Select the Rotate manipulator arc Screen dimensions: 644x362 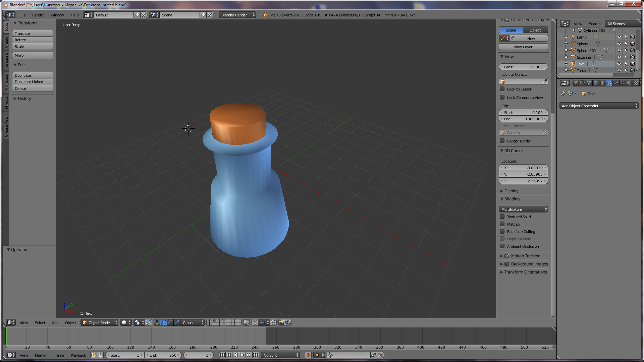(x=170, y=322)
